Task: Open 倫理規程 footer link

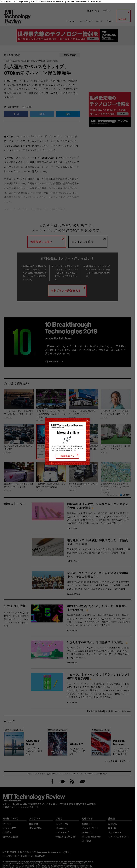Action: [x=112, y=824]
